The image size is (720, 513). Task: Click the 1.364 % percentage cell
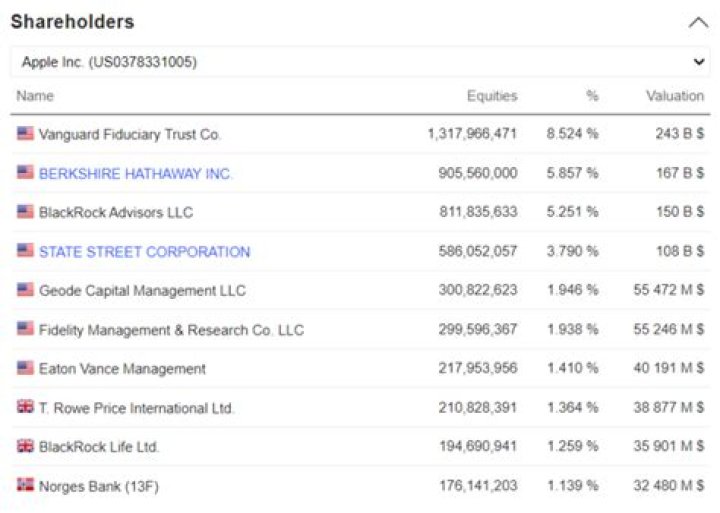coord(573,407)
